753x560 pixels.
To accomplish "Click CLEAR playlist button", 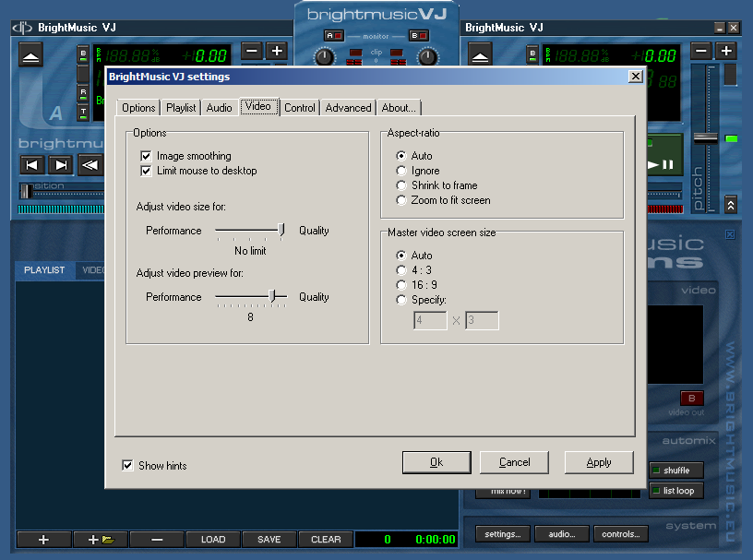I will point(326,540).
